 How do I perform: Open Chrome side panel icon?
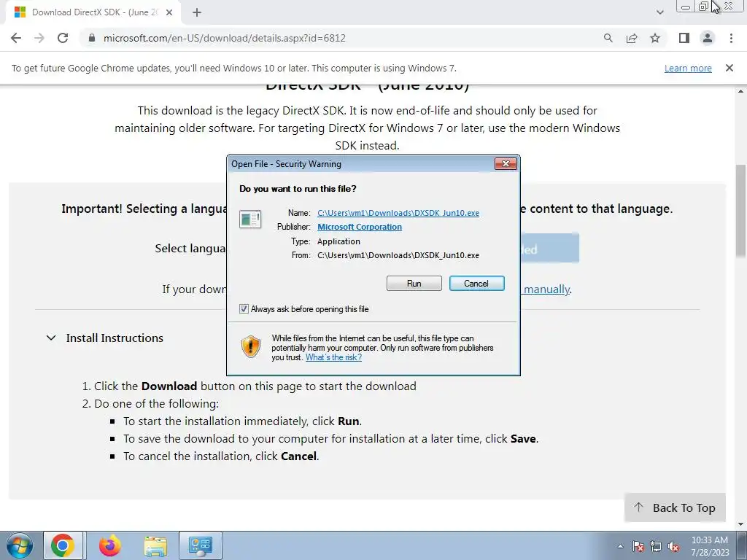click(684, 38)
